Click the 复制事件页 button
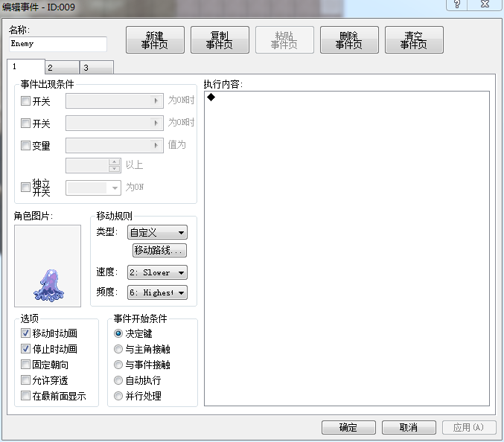504x442 pixels. tap(220, 40)
